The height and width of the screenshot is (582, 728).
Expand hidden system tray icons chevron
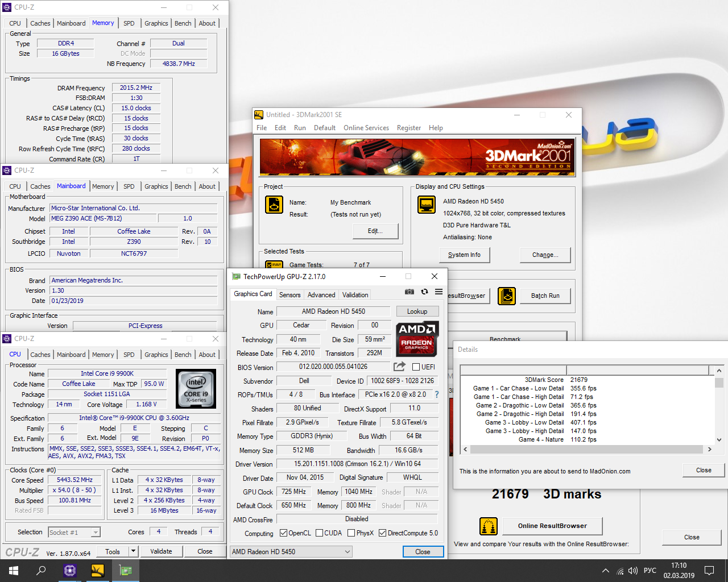point(605,571)
